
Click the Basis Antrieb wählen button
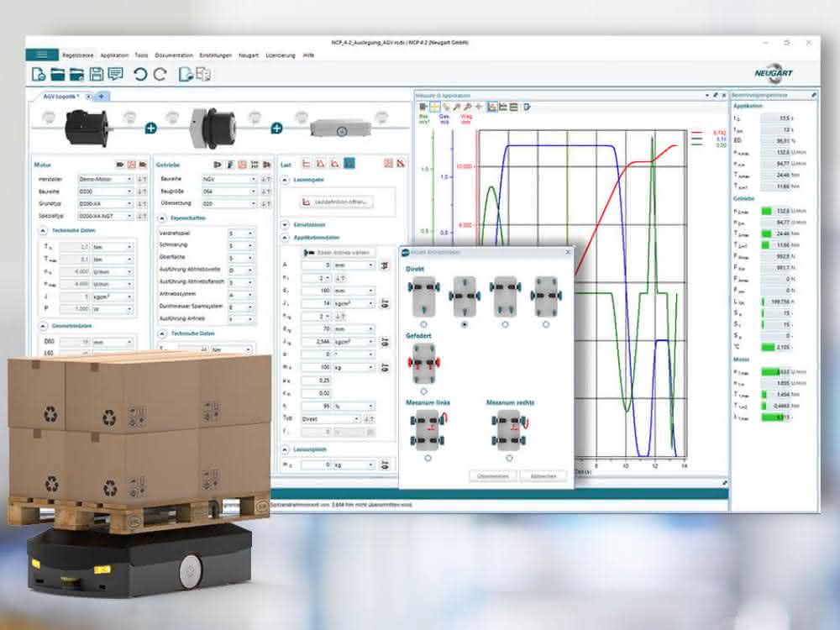(339, 252)
